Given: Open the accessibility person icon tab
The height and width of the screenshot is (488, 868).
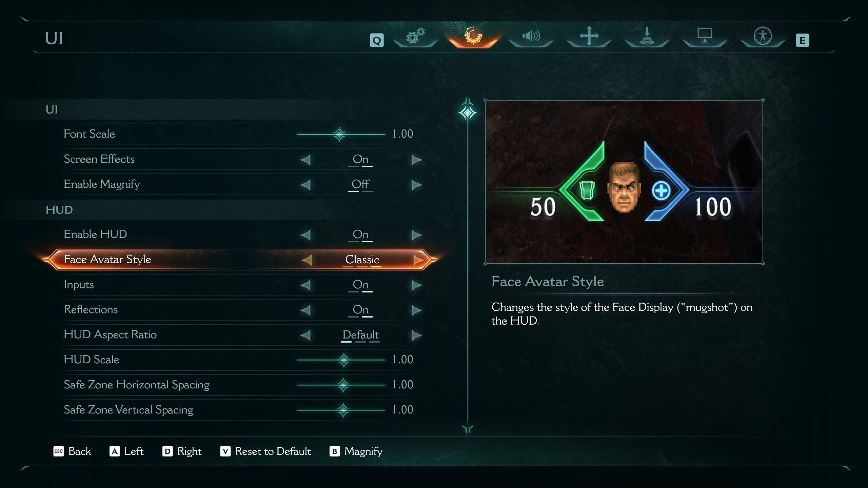Looking at the screenshot, I should pos(763,36).
